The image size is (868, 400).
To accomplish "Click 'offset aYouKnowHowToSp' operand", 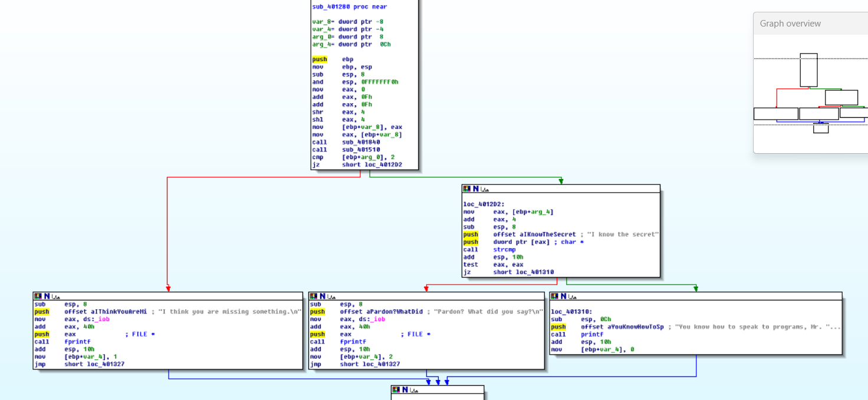I will [622, 327].
